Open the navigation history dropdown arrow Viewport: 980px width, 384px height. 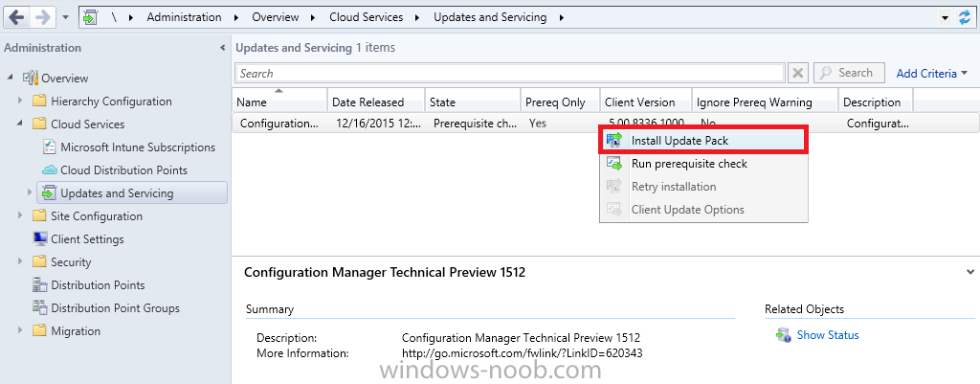(x=66, y=18)
